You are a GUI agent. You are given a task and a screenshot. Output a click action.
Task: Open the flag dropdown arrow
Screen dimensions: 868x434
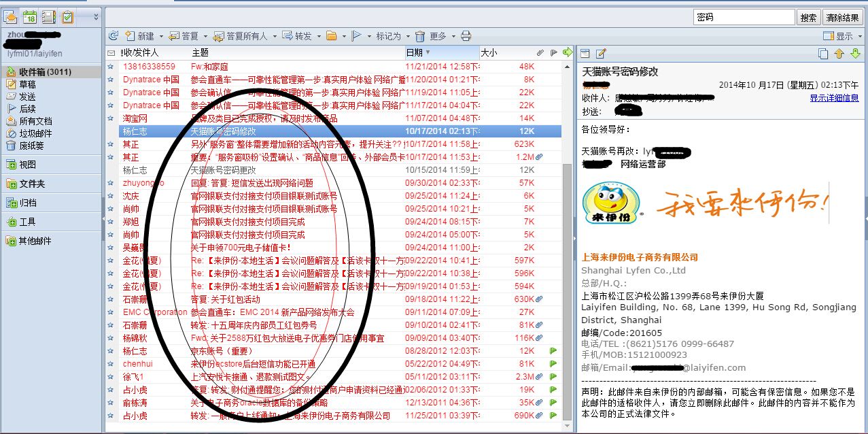coord(369,36)
